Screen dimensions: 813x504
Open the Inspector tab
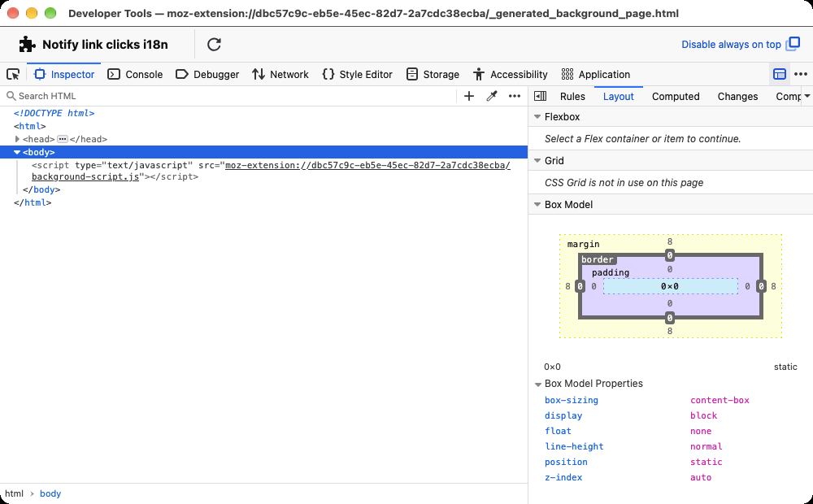tap(64, 74)
